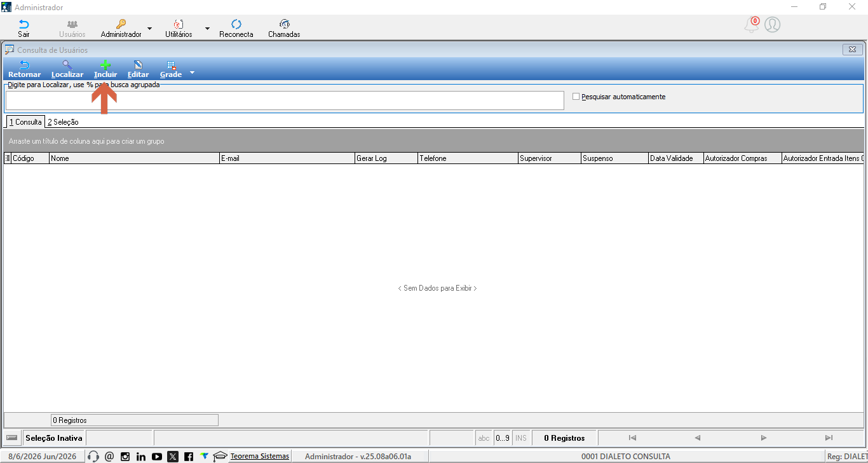The height and width of the screenshot is (463, 868).
Task: Close the Consulta de Usuários panel
Action: [x=851, y=50]
